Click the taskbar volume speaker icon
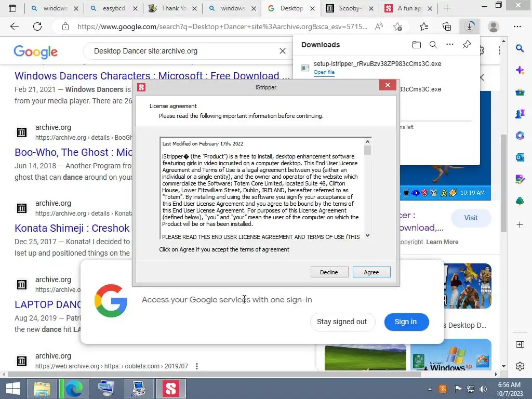Viewport: 532px width, 399px height. 483,389
